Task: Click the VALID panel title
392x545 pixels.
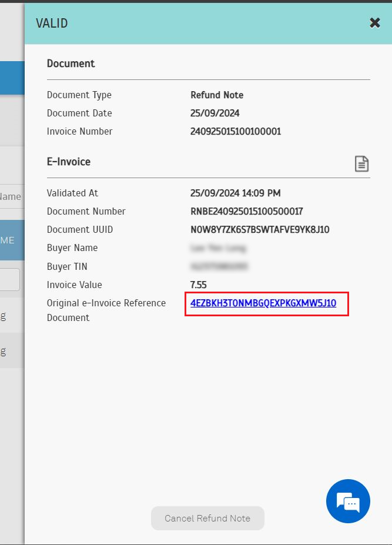Action: pos(52,23)
